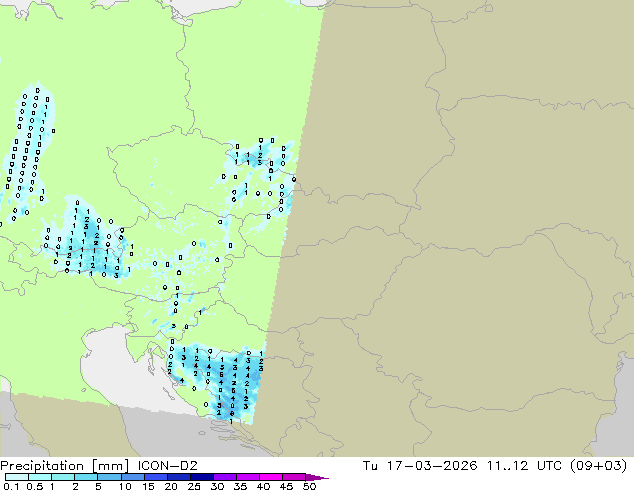
Task: Click the '11..12 UTC' time range text
Action: pyautogui.click(x=525, y=466)
